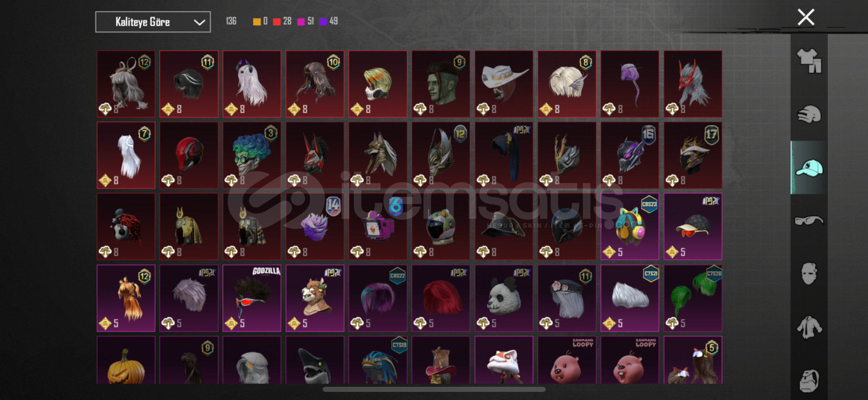Screen dimensions: 868x400
Task: Filter by the purple quality swatch
Action: point(323,22)
